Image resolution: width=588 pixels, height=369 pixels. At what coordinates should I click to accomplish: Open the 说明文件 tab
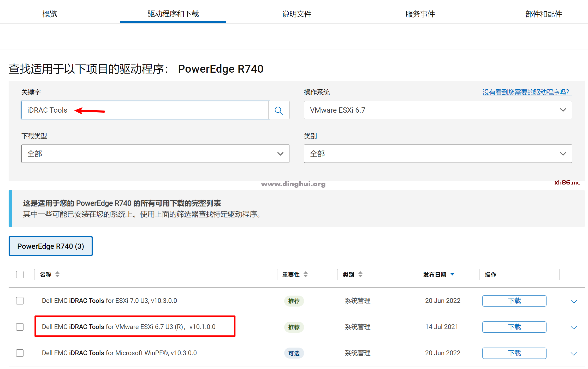pos(297,14)
